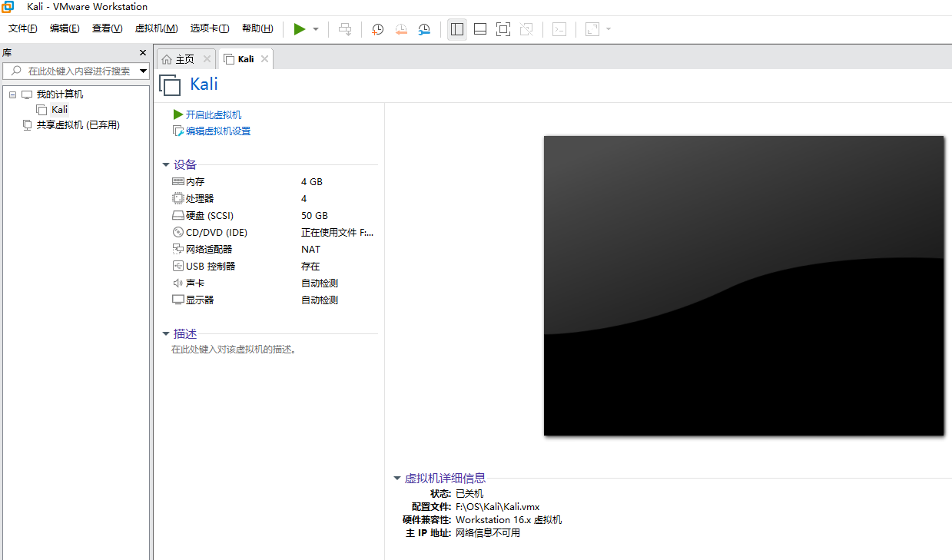The image size is (952, 560).
Task: Click the stretch guest display icon
Action: (592, 29)
